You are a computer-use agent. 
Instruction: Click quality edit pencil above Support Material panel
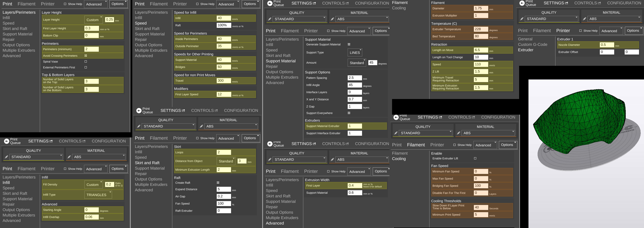pos(270,19)
